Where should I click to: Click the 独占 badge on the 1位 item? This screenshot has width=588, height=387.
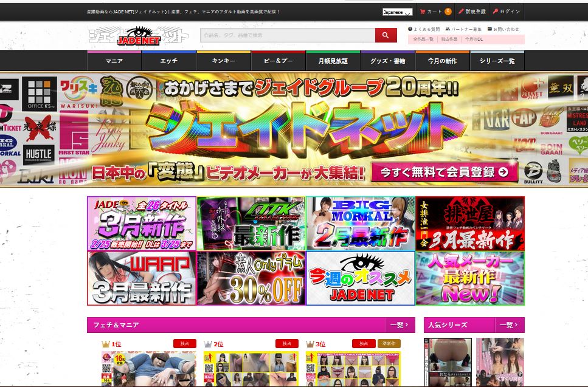[184, 343]
